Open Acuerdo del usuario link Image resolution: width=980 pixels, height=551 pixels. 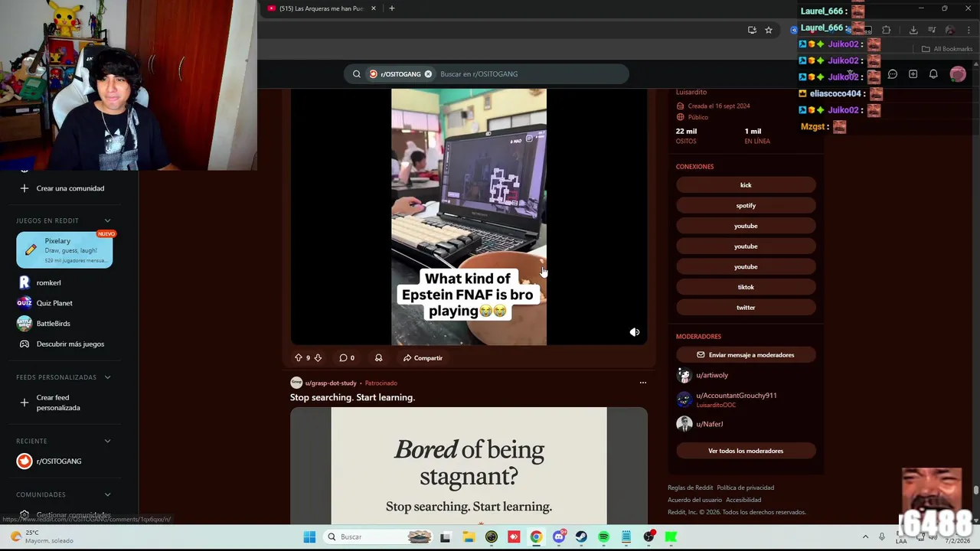pyautogui.click(x=694, y=500)
